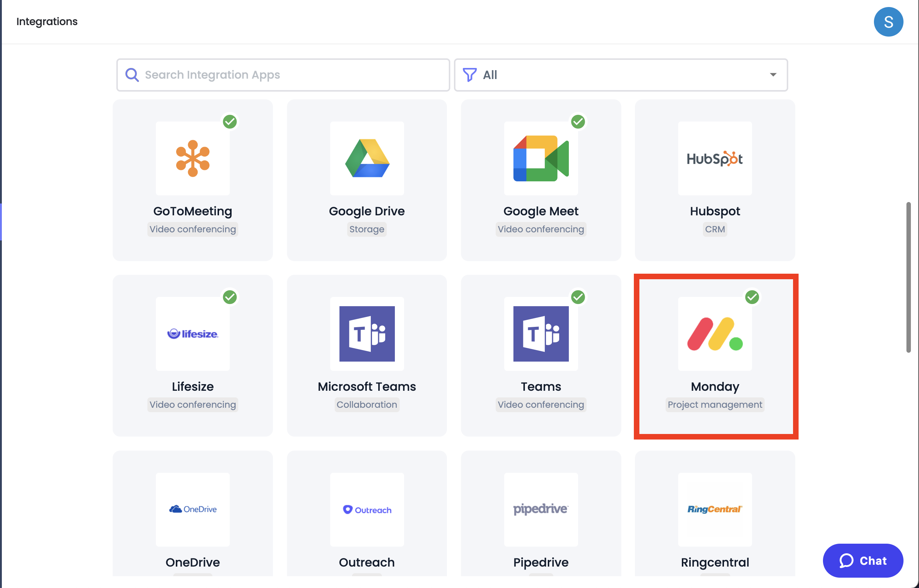Click the Pipedrive card title

tap(541, 562)
